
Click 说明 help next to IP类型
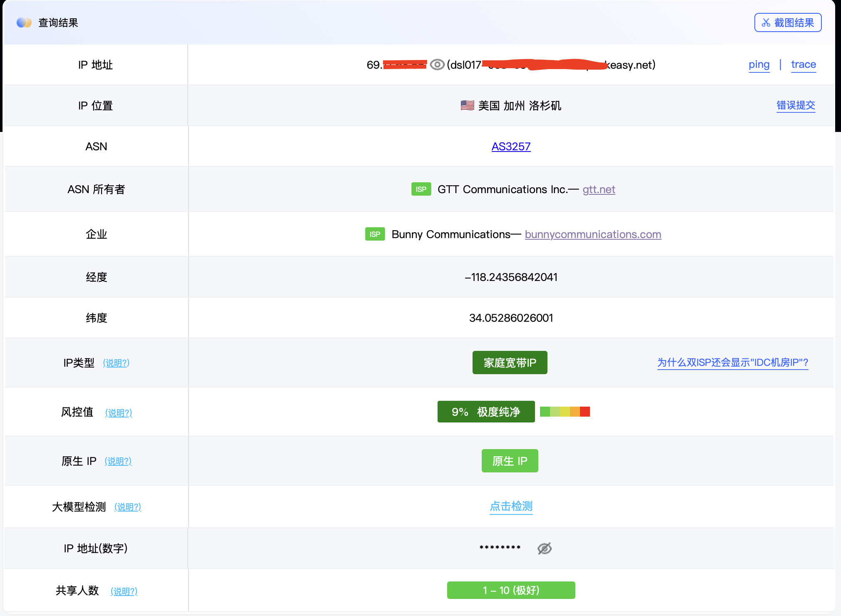click(x=116, y=363)
